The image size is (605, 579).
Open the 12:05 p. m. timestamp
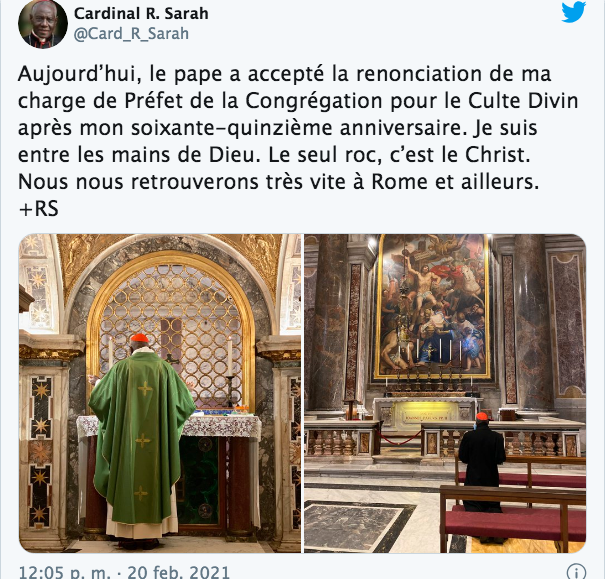[64, 571]
